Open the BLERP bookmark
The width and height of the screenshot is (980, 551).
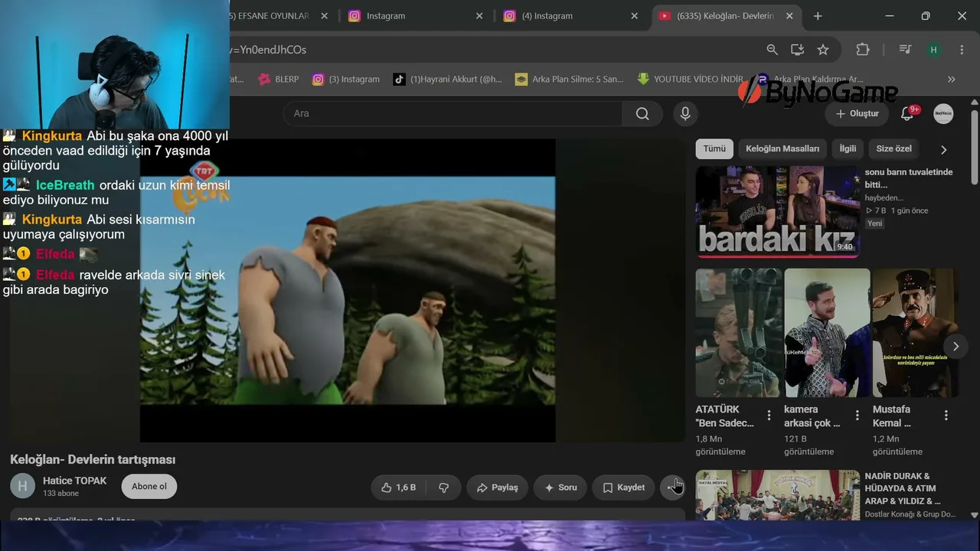(279, 79)
